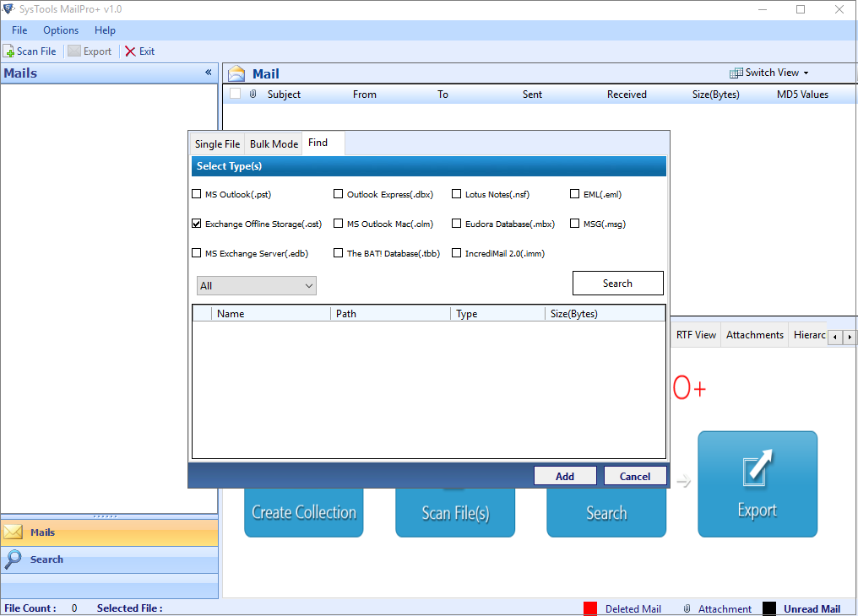Check the MS Outlook(.pst) checkbox
This screenshot has height=616, width=858.
click(x=197, y=194)
